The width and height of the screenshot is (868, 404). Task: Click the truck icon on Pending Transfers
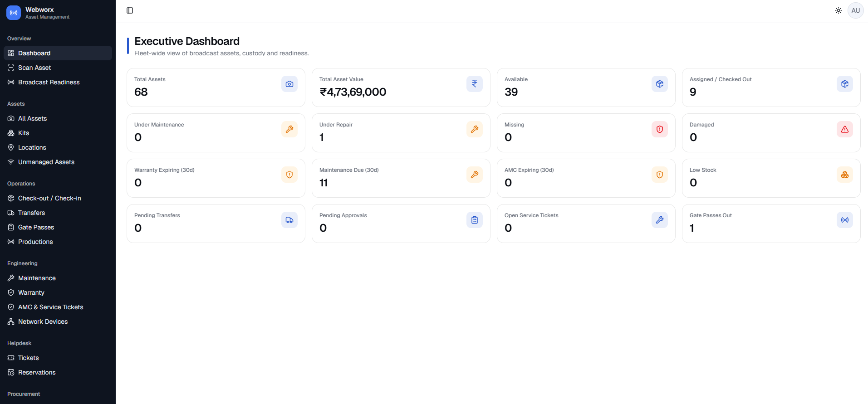(x=289, y=220)
